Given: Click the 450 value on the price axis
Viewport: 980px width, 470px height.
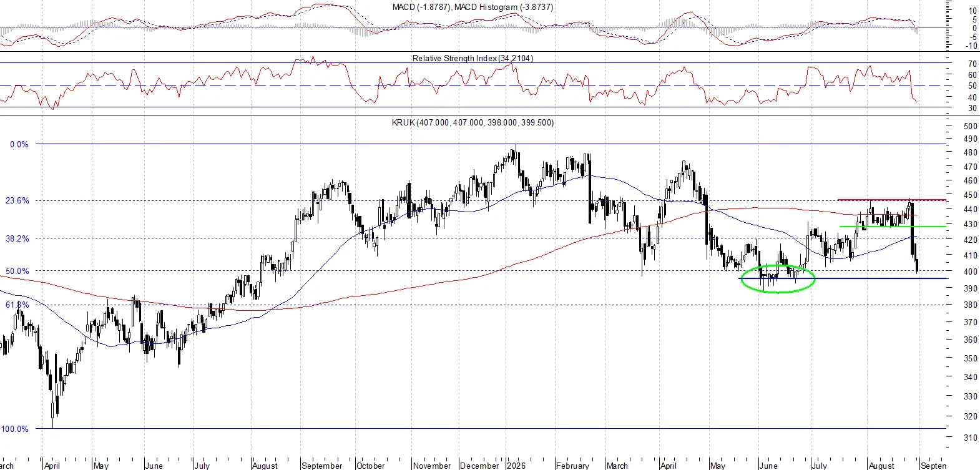Looking at the screenshot, I should coord(971,195).
